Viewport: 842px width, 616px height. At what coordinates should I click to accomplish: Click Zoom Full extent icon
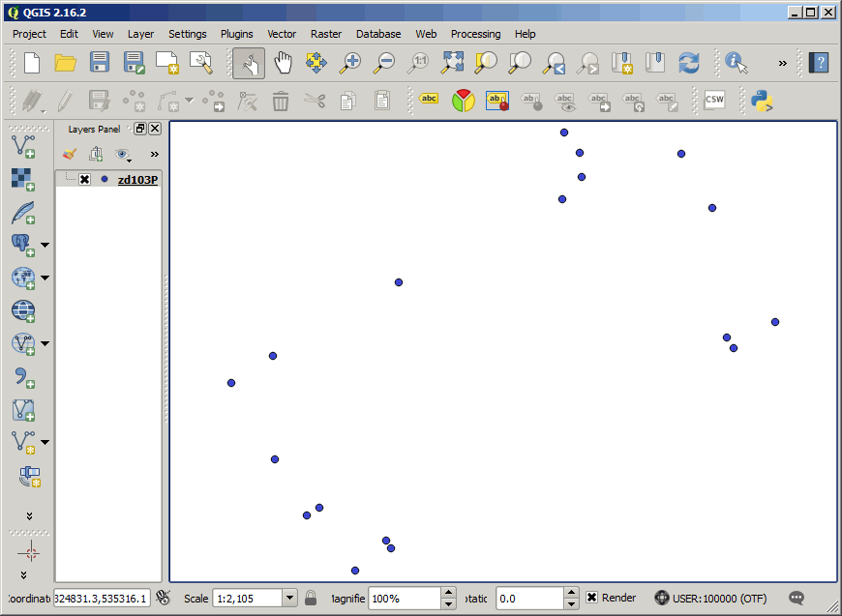pyautogui.click(x=452, y=63)
